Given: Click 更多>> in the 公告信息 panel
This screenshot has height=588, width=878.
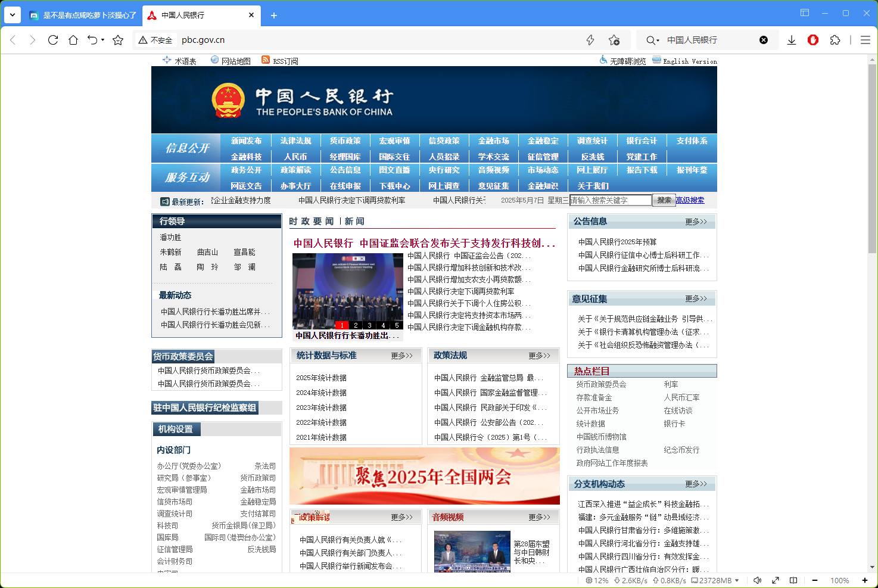Looking at the screenshot, I should tap(696, 222).
